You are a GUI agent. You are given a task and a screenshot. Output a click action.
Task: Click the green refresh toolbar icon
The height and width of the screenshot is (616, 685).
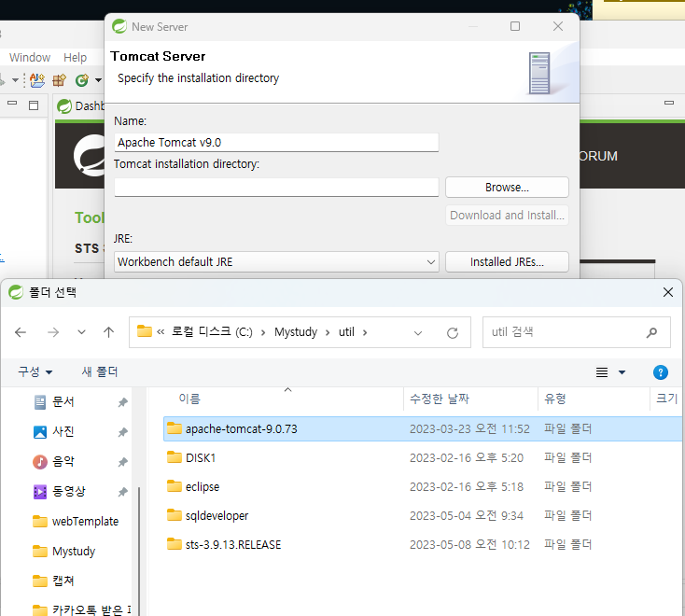(x=82, y=80)
